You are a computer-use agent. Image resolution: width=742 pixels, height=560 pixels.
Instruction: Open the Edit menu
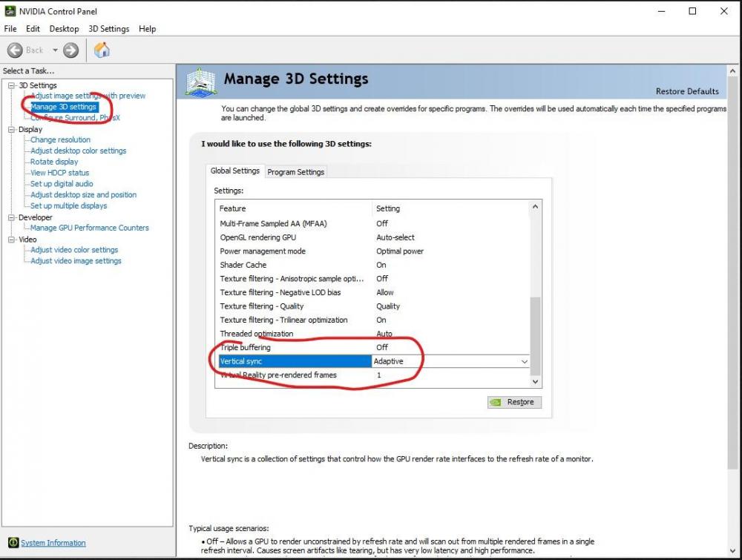[33, 29]
